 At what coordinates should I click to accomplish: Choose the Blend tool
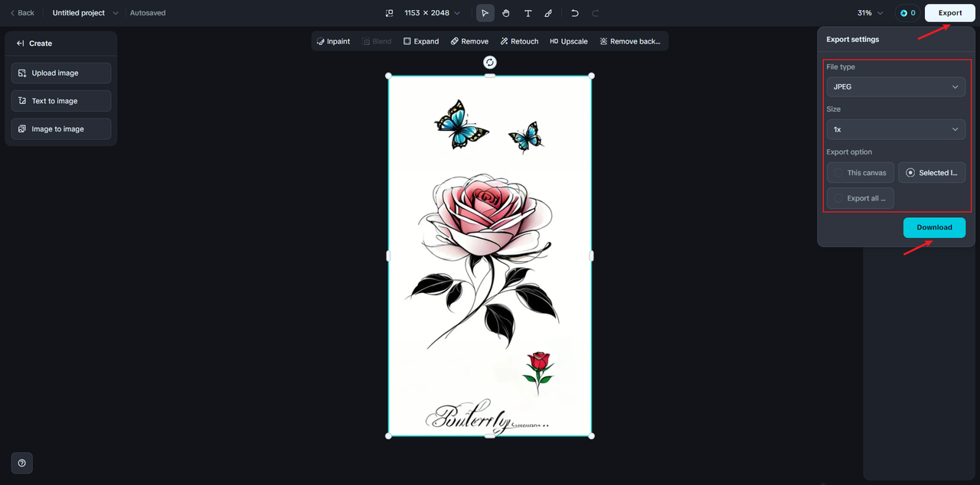377,41
